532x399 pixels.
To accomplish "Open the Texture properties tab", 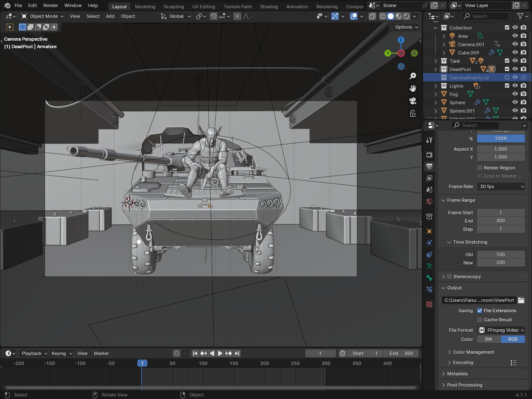I will tap(429, 304).
